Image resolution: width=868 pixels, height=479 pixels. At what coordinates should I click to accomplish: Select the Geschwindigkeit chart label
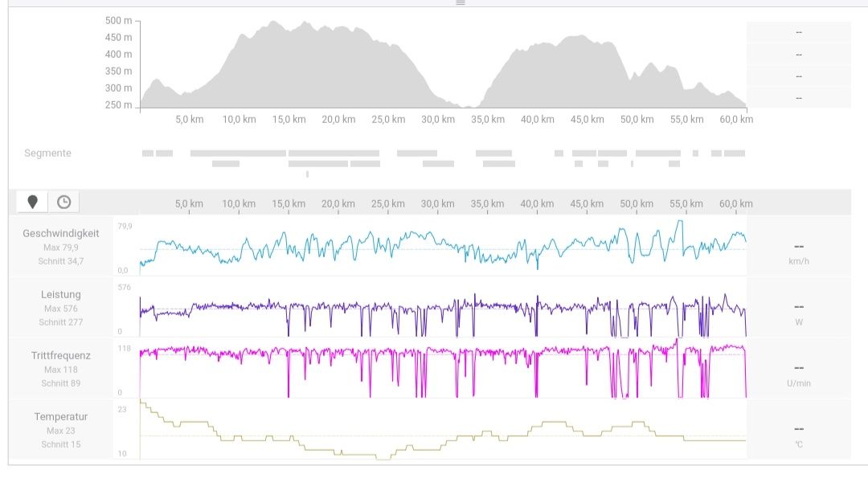coord(61,234)
